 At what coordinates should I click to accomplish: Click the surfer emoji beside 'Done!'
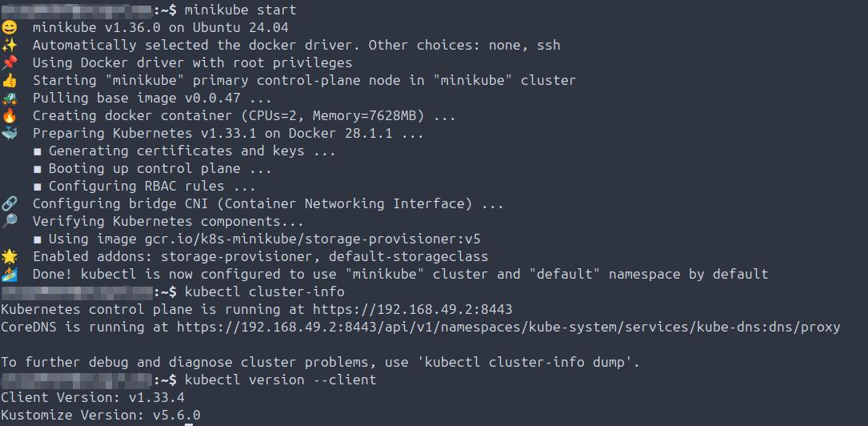pos(9,275)
